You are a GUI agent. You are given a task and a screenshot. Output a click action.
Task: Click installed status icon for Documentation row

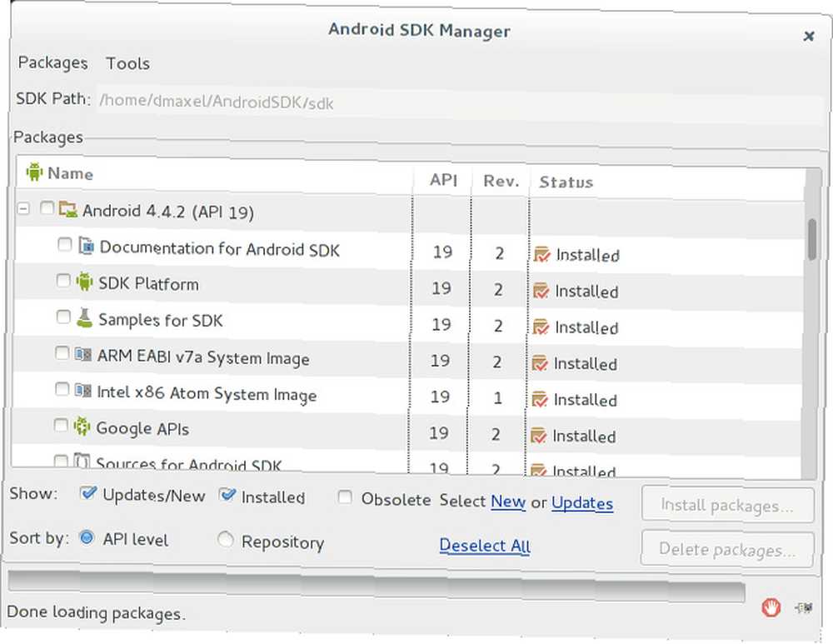pos(542,255)
